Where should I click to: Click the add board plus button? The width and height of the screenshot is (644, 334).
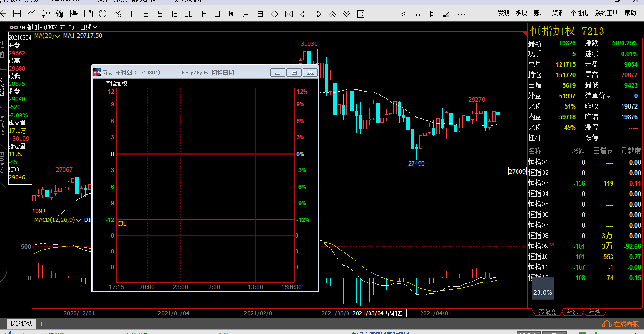click(42, 324)
